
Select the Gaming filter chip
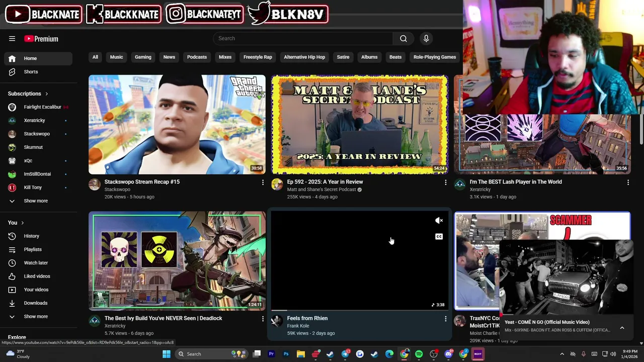(x=143, y=57)
